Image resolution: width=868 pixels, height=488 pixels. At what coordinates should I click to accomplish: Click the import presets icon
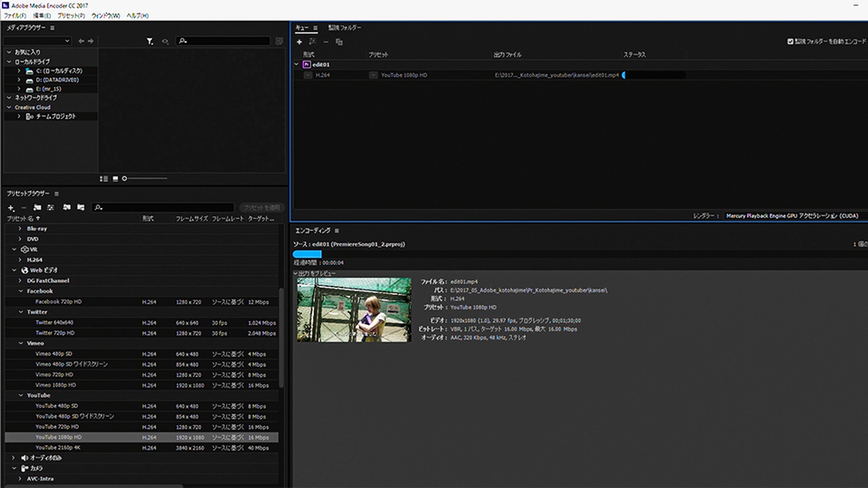(x=67, y=207)
